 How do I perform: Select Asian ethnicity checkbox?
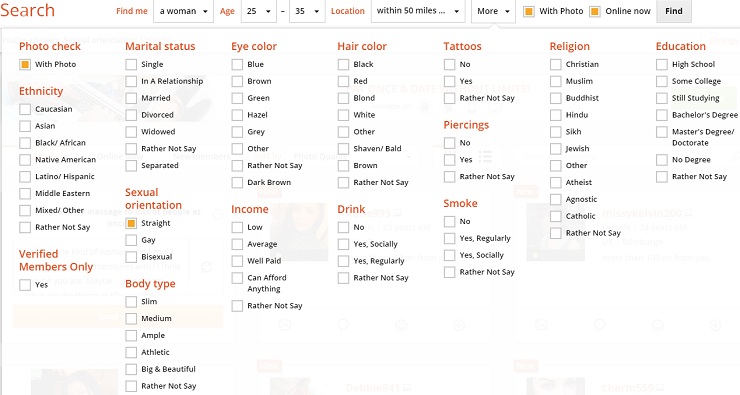(x=25, y=126)
